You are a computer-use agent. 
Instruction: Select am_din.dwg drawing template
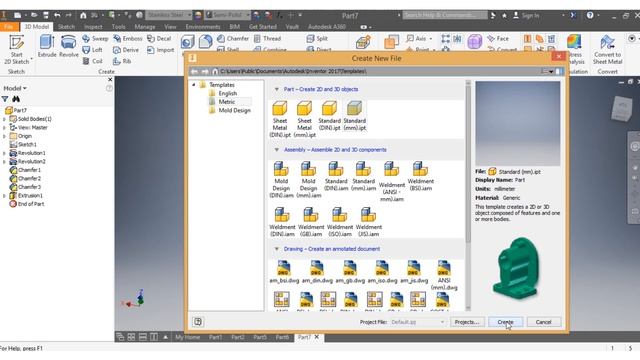(317, 272)
